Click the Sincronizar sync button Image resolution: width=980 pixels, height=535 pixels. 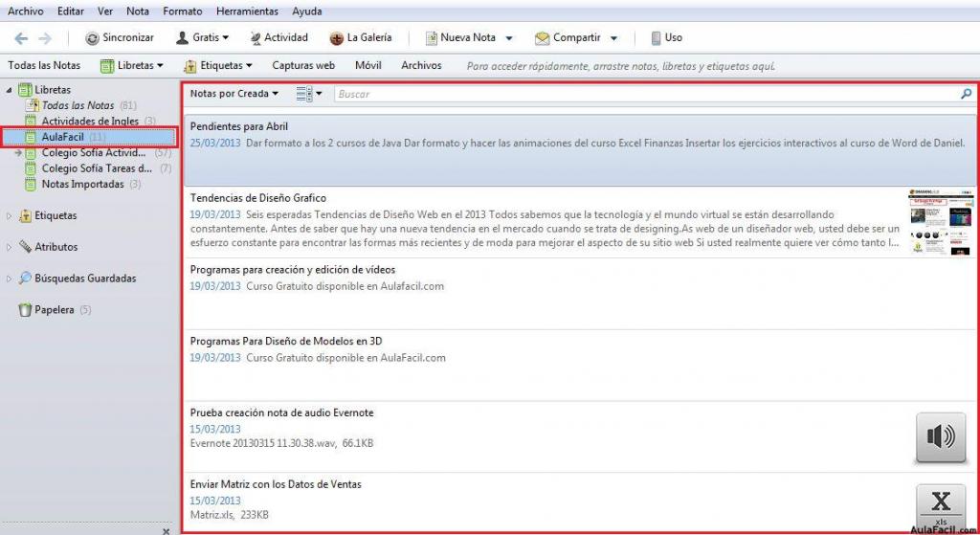(x=120, y=38)
